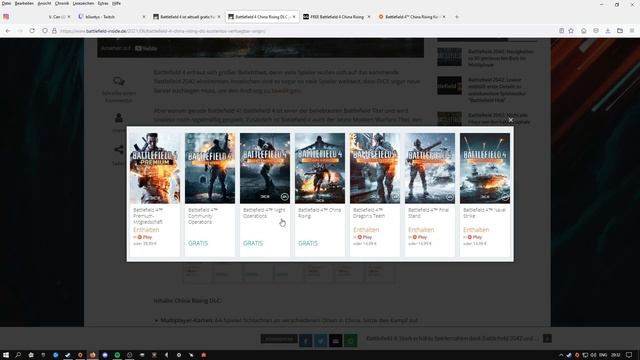
Task: Open the Bearbeiten menu
Action: click(24, 3)
